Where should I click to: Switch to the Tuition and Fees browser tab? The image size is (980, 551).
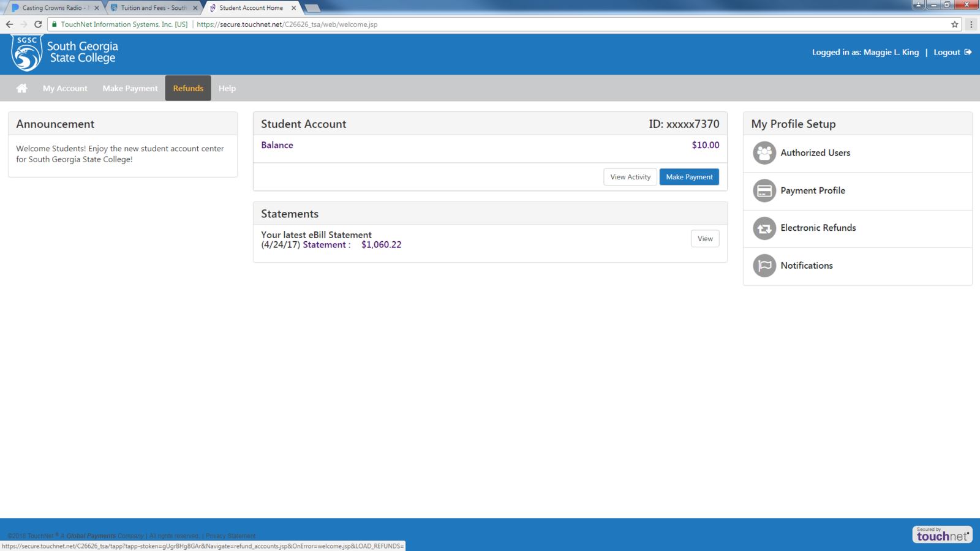[x=153, y=8]
